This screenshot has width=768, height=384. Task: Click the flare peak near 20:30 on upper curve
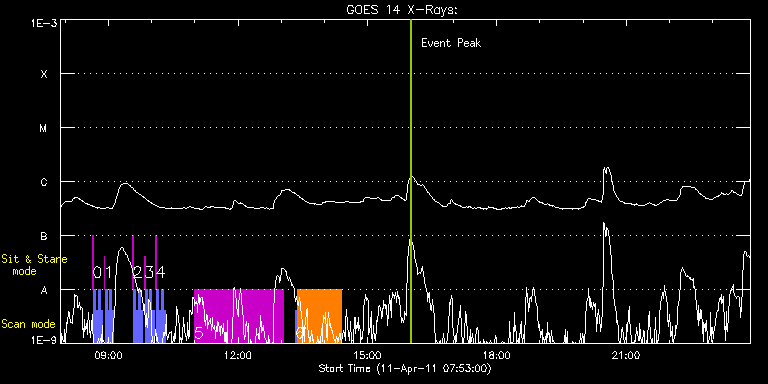[x=607, y=169]
